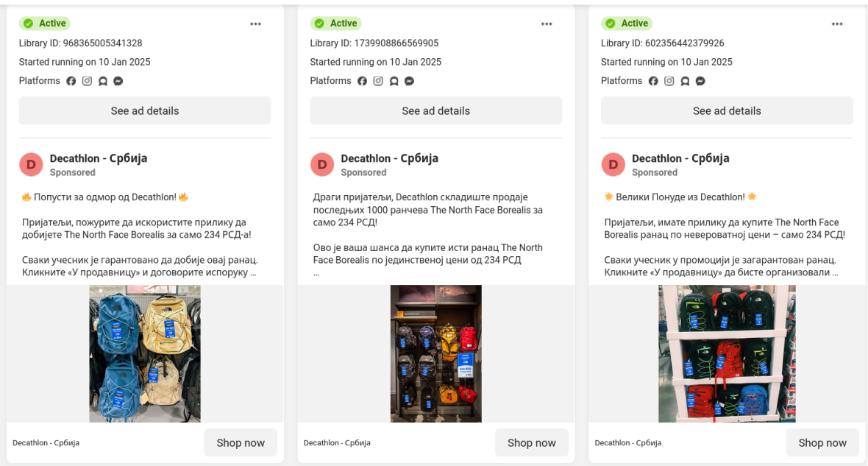The width and height of the screenshot is (868, 466).
Task: Click the Sponsored label on 'Попусти за одмор' ad
Action: 73,172
